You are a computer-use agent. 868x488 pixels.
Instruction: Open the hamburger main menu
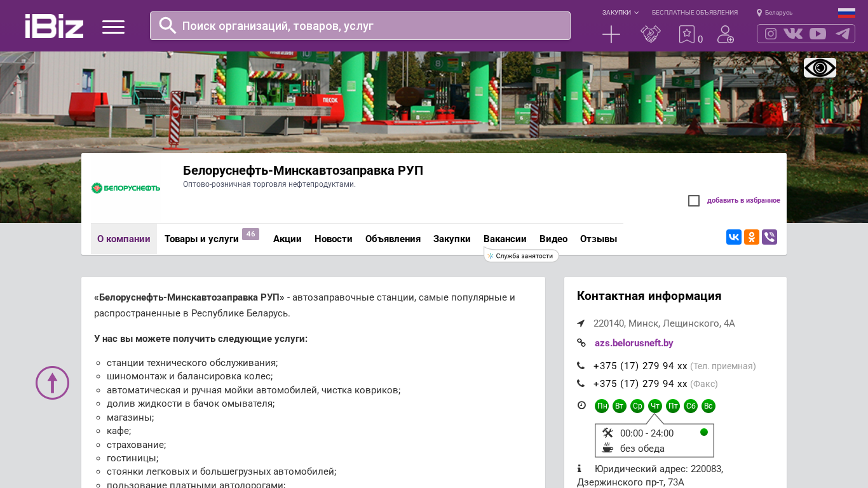point(114,27)
